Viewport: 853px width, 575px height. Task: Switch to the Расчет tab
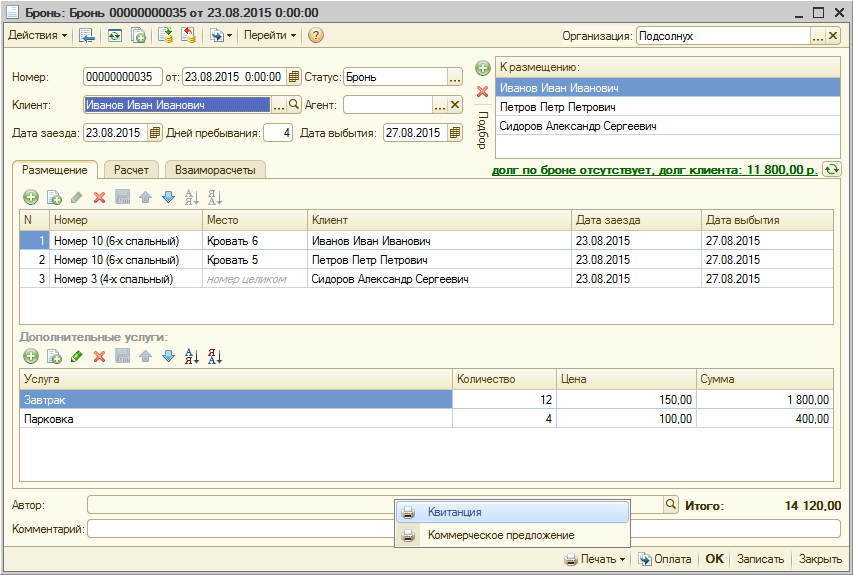coord(131,170)
